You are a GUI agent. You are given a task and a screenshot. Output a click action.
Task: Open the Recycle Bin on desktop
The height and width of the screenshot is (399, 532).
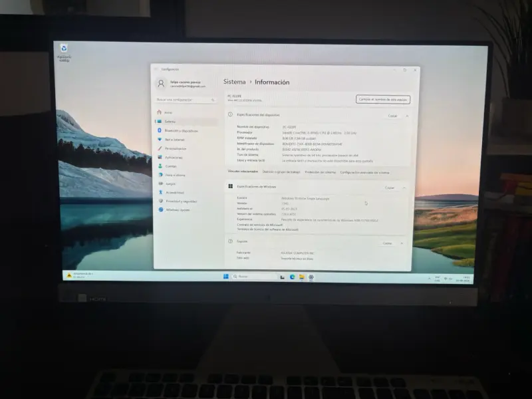[x=64, y=53]
